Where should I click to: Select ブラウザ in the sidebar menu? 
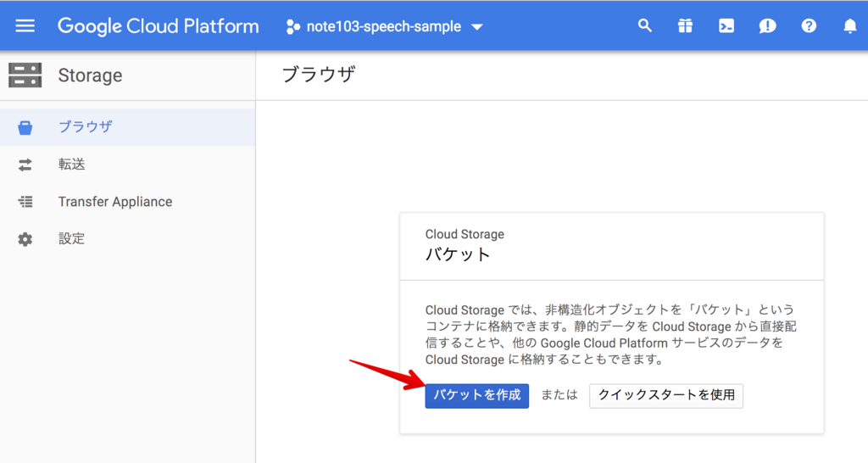tap(127, 127)
